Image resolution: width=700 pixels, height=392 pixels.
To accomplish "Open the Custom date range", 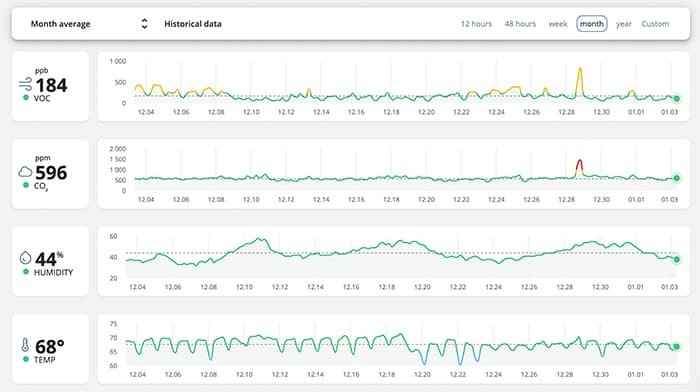I will point(655,24).
